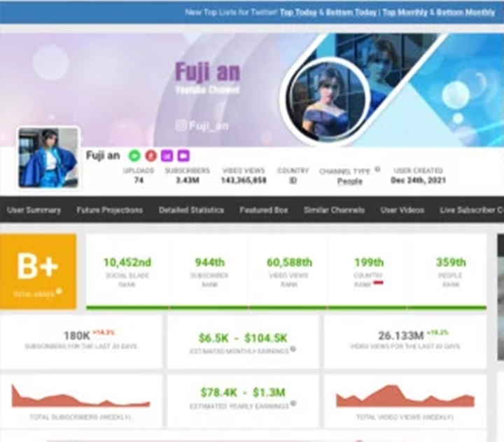
Task: Follow the Top Today link
Action: click(298, 13)
